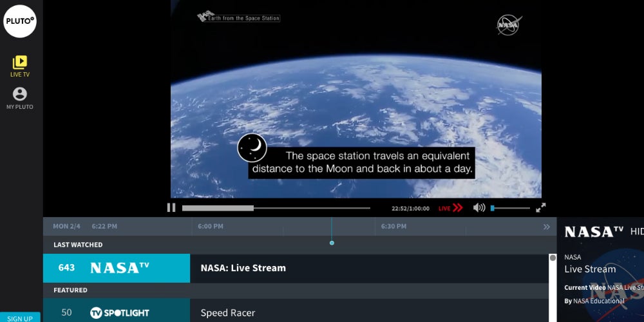This screenshot has width=644, height=322.
Task: Advance the guide timeline with double chevron
Action: 547,227
